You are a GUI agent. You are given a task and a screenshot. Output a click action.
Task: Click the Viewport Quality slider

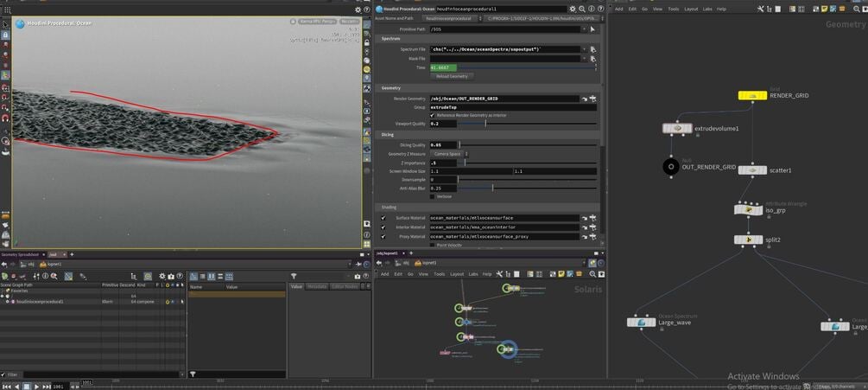click(528, 125)
